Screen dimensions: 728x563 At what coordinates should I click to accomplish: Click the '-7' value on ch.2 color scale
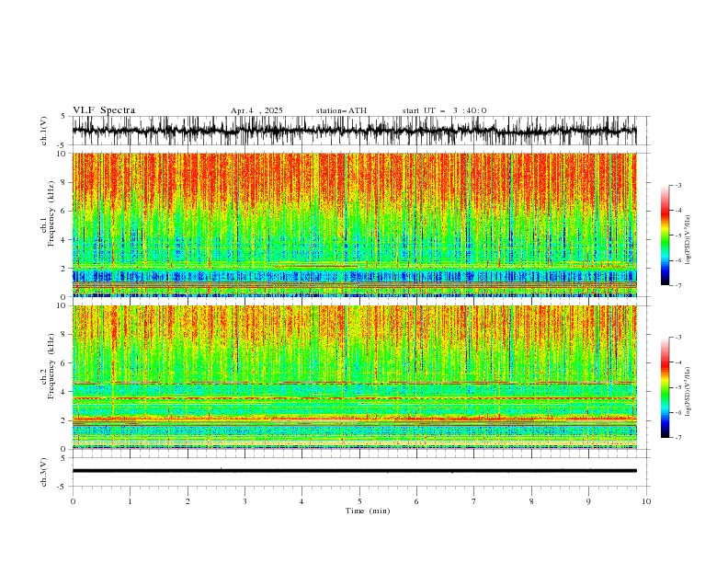(x=677, y=437)
